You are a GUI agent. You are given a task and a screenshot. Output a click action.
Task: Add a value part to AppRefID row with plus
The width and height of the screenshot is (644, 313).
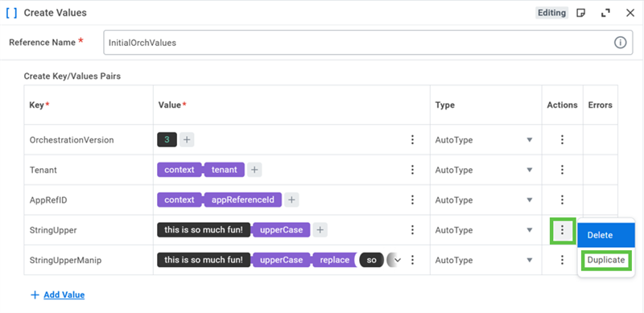[291, 200]
